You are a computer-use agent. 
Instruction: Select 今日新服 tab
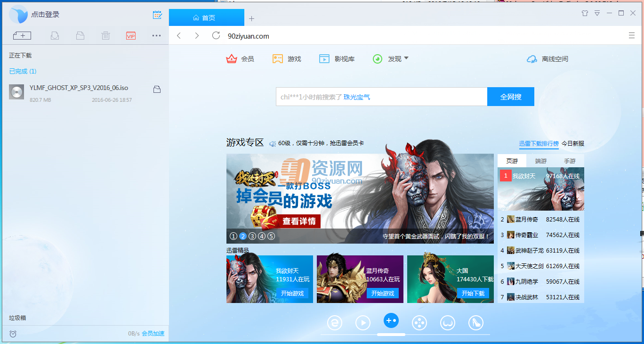[x=573, y=143]
